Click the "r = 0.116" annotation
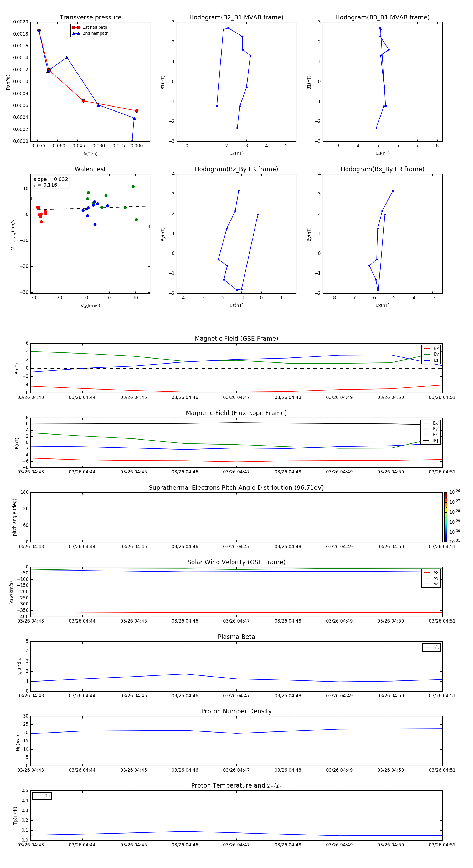Image resolution: width=473 pixels, height=868 pixels. pyautogui.click(x=45, y=185)
